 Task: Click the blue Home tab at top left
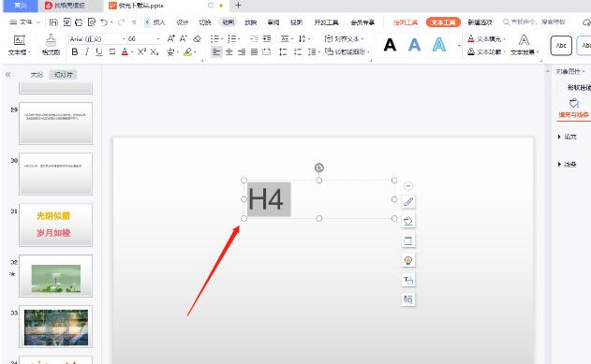tap(21, 6)
